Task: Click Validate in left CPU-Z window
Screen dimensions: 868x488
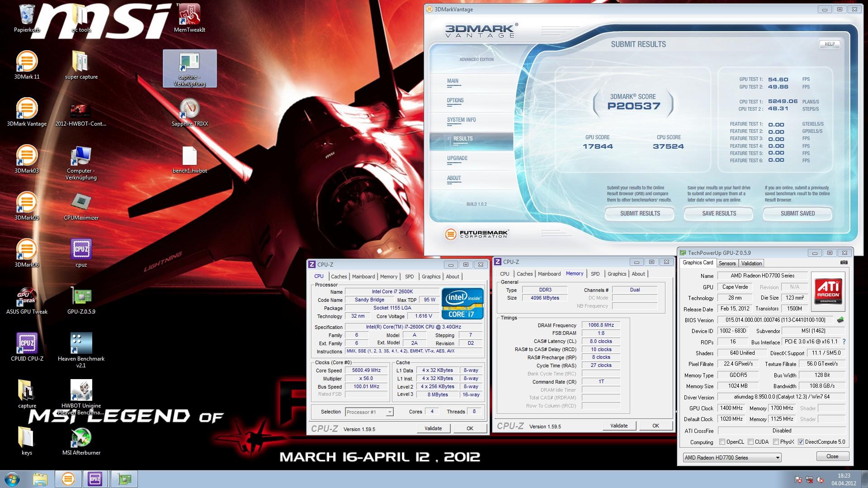Action: coord(433,428)
